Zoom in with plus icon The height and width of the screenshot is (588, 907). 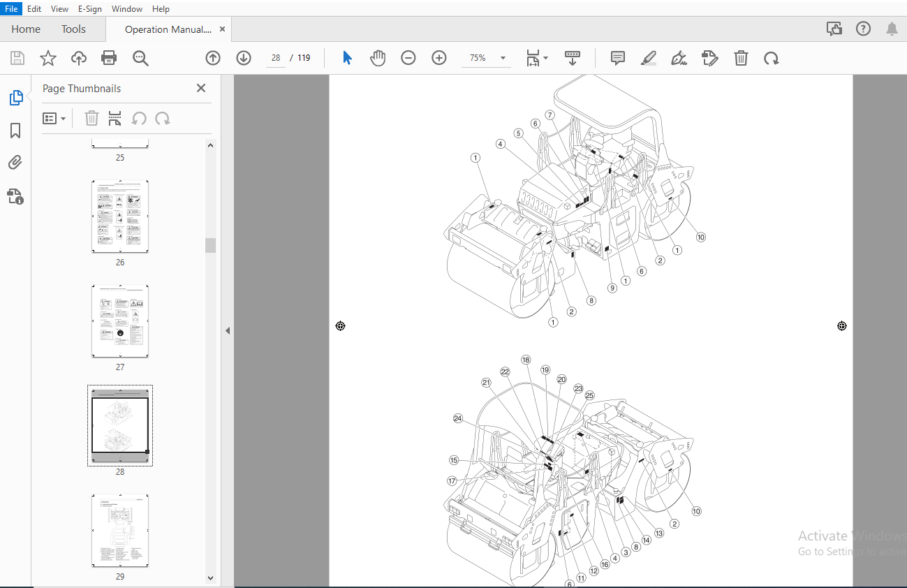pyautogui.click(x=439, y=58)
